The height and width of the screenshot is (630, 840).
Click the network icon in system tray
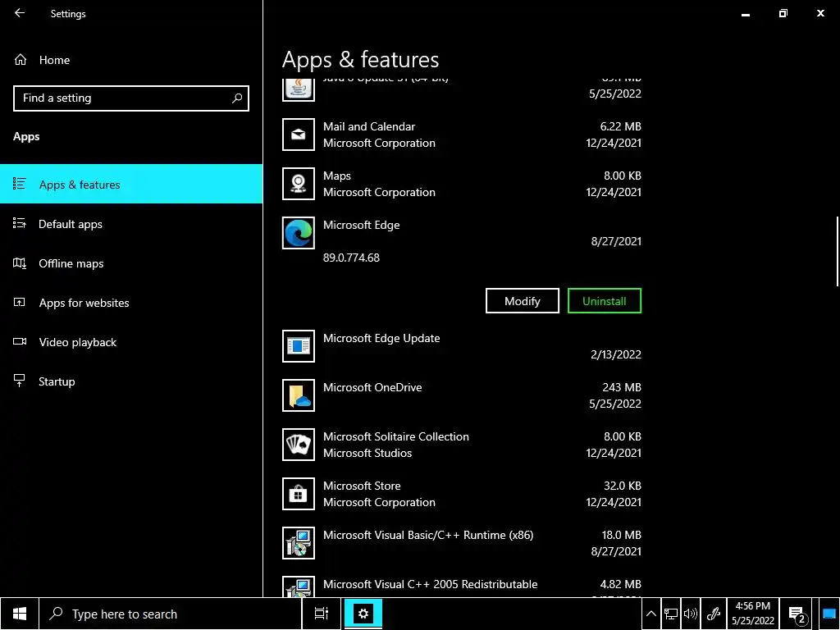pyautogui.click(x=671, y=614)
